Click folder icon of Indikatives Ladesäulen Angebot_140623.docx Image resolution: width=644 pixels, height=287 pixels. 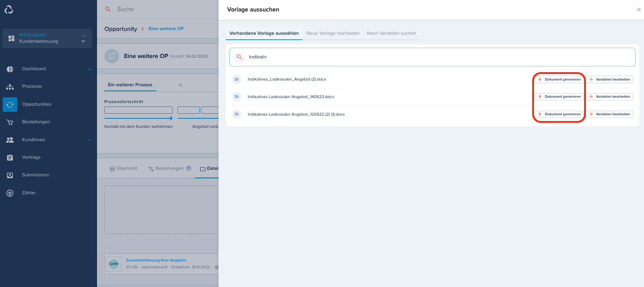coord(236,97)
